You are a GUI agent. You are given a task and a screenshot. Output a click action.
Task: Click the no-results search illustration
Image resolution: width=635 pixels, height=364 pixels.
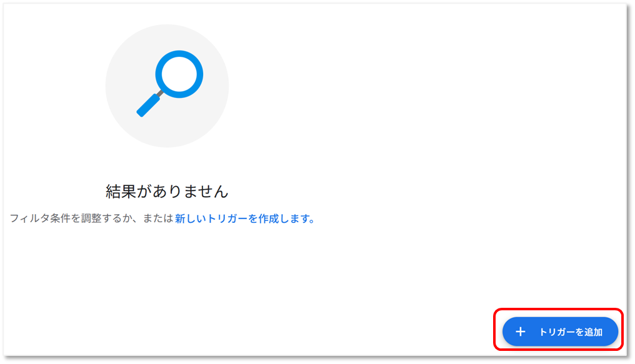coord(167,86)
